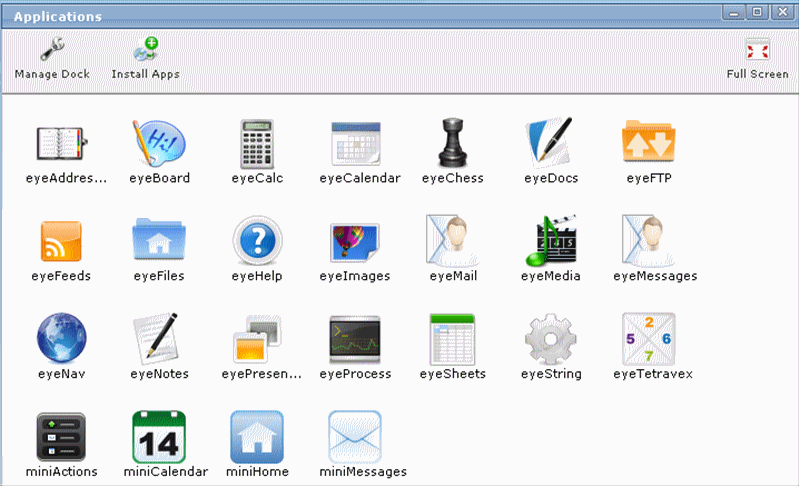Viewport: 799px width, 486px height.
Task: Launch the eyeCalc calculator
Action: (257, 145)
